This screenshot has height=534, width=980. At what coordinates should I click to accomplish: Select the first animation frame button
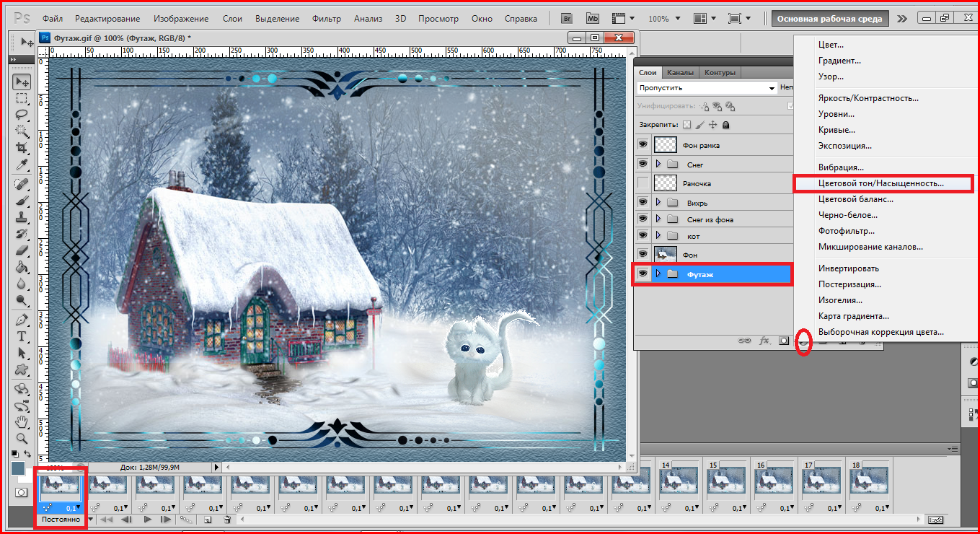tap(106, 520)
